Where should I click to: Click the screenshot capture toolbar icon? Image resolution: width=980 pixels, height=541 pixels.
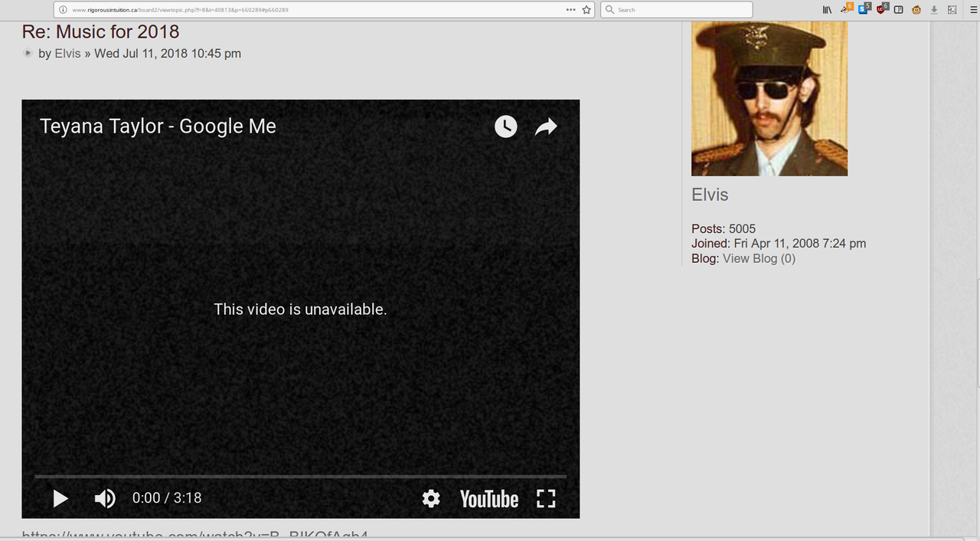[x=952, y=10]
